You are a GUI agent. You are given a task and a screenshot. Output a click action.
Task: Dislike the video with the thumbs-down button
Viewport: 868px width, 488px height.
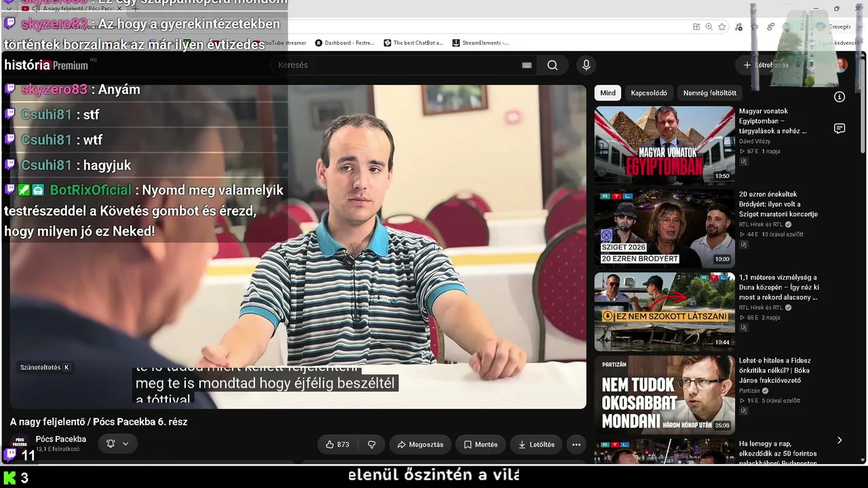click(372, 445)
